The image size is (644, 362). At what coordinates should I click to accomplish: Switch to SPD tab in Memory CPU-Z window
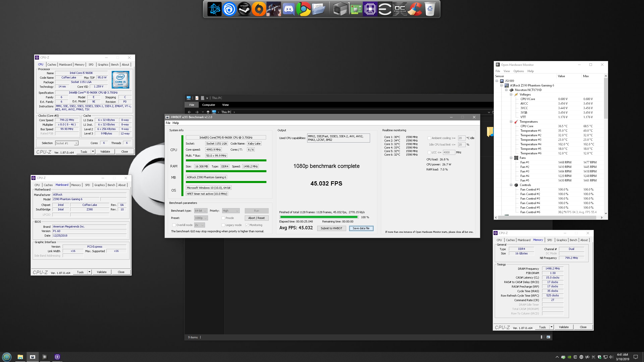(x=549, y=240)
